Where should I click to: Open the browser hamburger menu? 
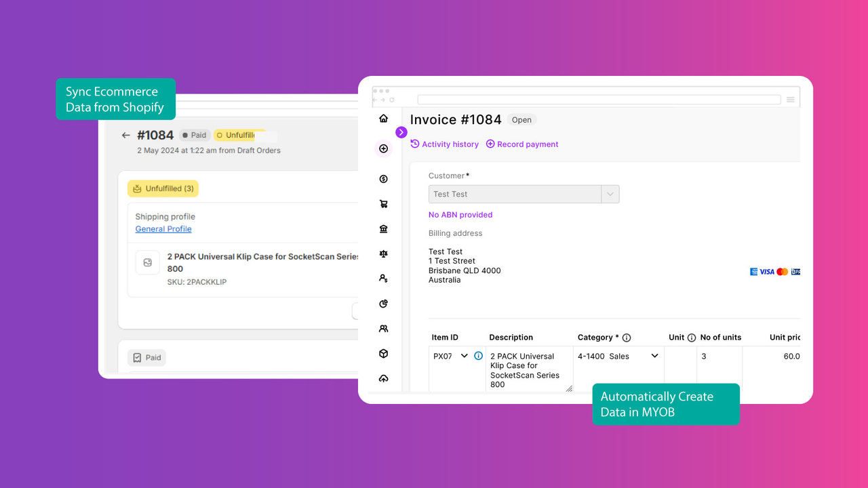click(x=791, y=98)
